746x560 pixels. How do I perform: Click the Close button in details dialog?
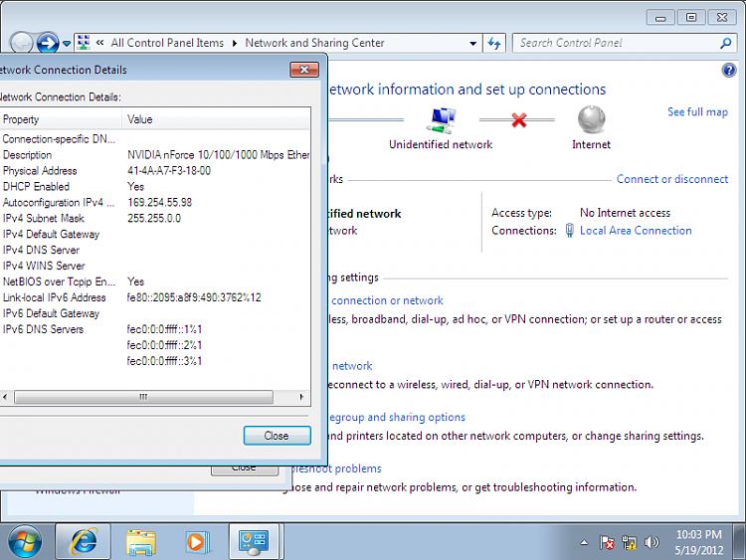click(277, 436)
